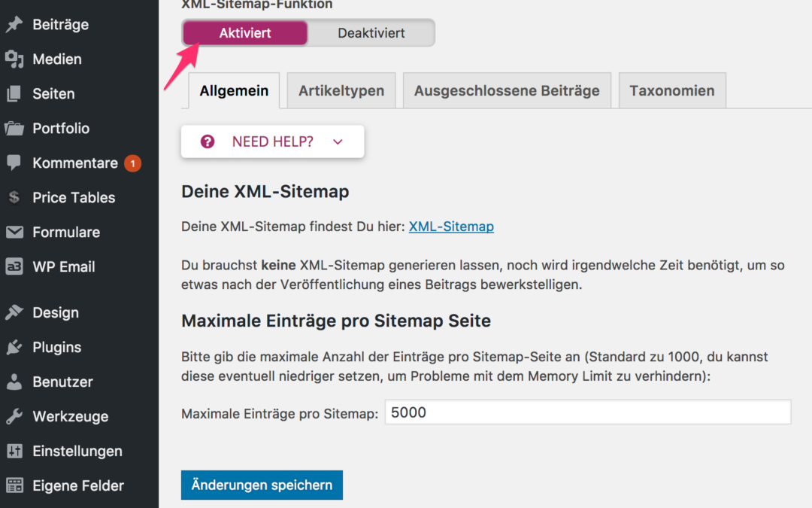This screenshot has width=812, height=508.
Task: Click the Maximale Einträge pro Sitemap field
Action: (587, 412)
